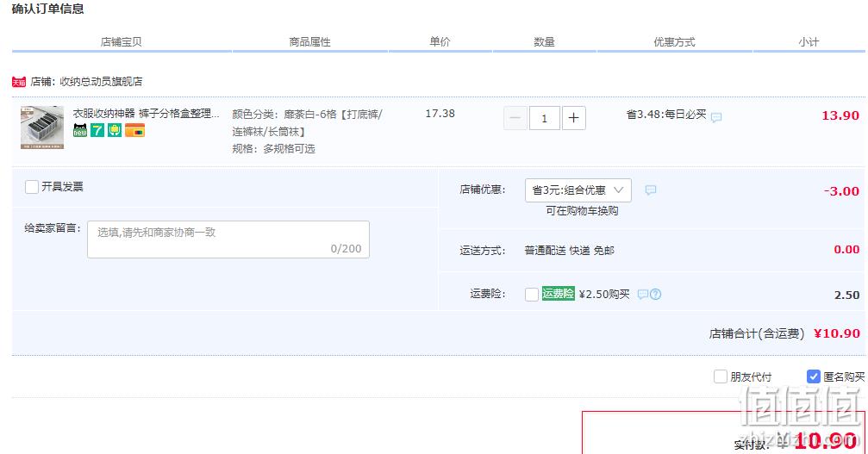Click the 数量 column header
The width and height of the screenshot is (868, 454).
click(544, 42)
